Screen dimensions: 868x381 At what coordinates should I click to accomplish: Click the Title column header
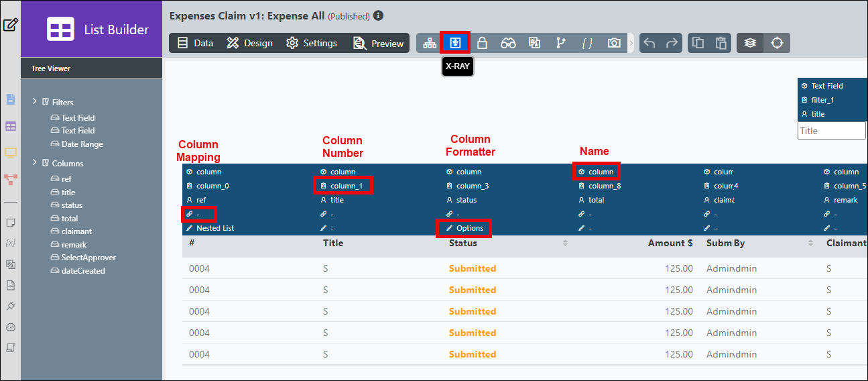point(333,243)
